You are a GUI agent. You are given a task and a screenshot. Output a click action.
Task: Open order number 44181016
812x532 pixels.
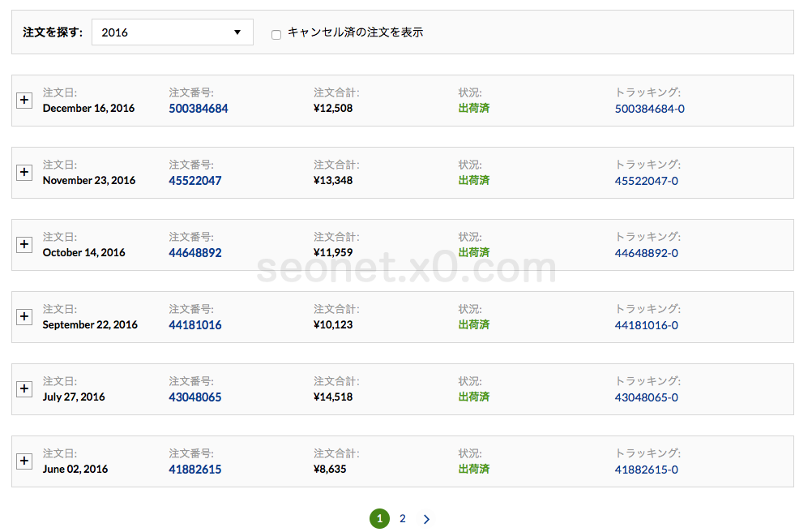(x=194, y=325)
